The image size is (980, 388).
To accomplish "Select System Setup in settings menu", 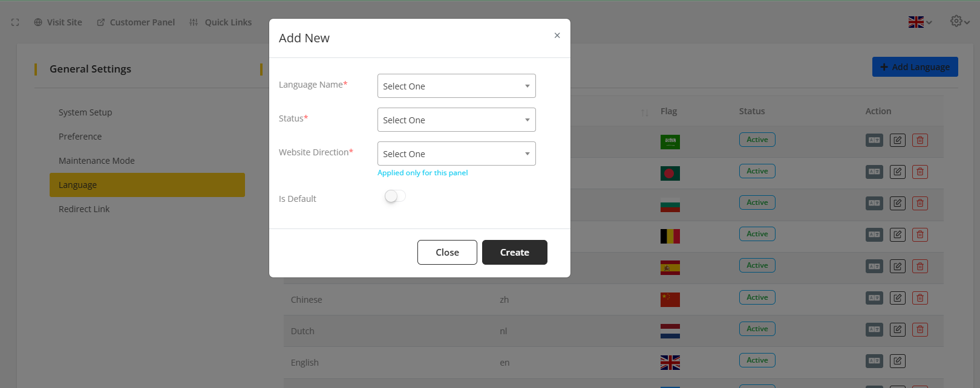I will click(x=85, y=112).
